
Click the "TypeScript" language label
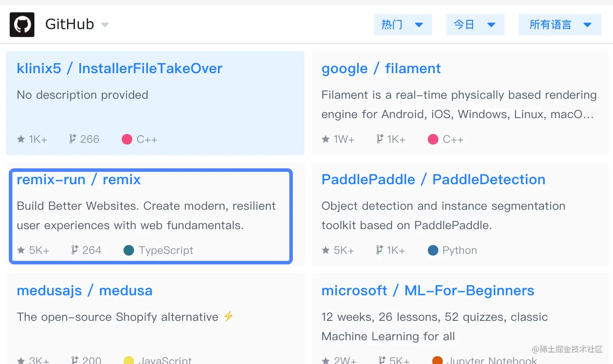pyautogui.click(x=166, y=250)
